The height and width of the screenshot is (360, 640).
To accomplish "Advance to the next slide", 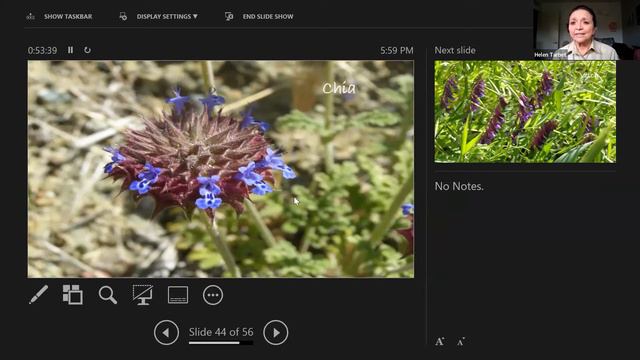I will [276, 333].
